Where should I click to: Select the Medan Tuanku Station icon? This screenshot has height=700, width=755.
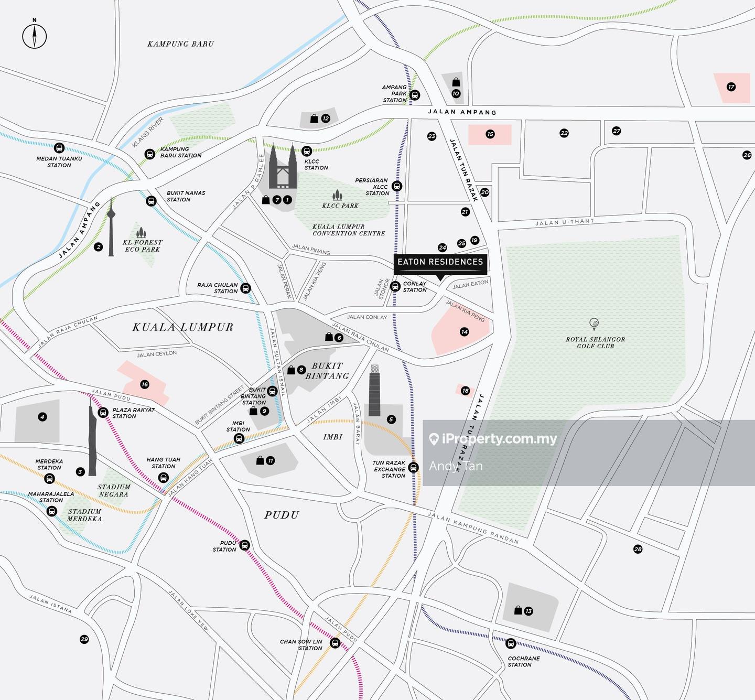pyautogui.click(x=59, y=148)
